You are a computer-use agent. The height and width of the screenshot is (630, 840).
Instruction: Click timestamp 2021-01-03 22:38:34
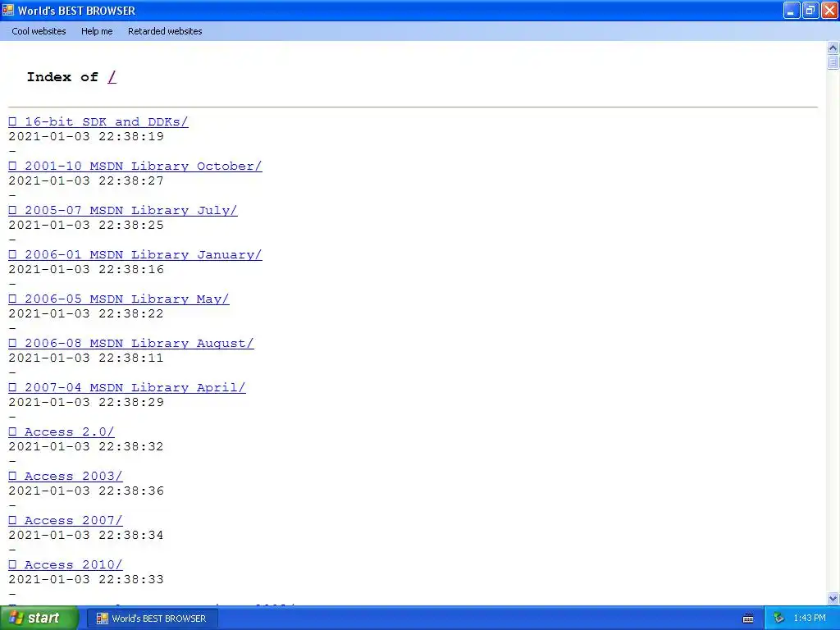click(x=86, y=535)
